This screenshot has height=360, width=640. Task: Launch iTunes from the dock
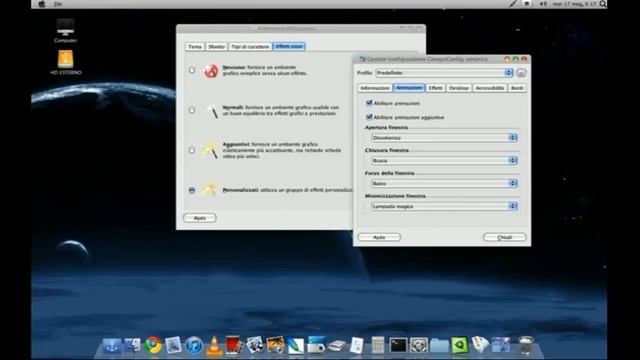[x=194, y=346]
